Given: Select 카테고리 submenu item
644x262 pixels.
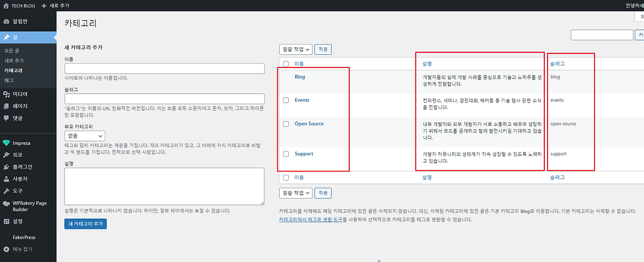Looking at the screenshot, I should [13, 70].
